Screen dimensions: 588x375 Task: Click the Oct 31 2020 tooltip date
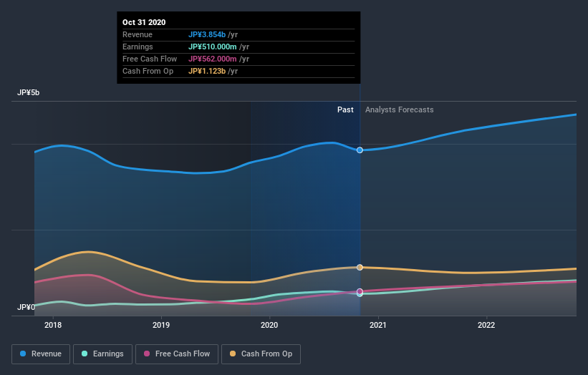tap(144, 22)
